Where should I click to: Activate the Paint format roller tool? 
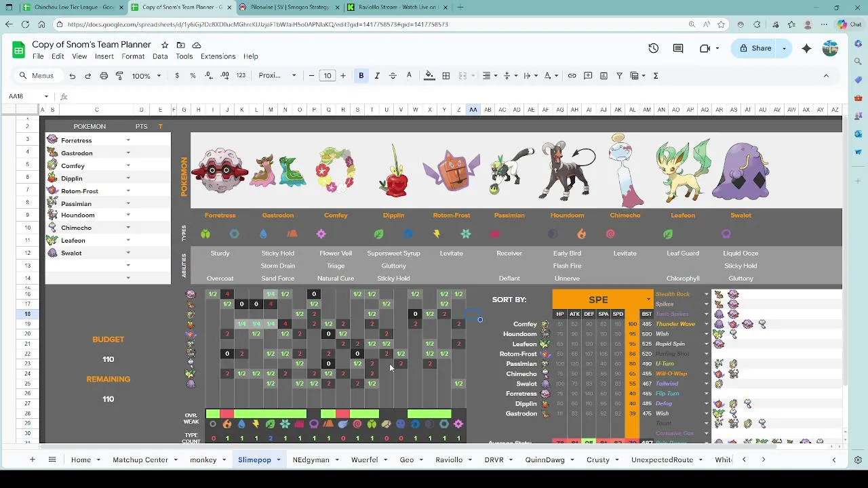[119, 76]
